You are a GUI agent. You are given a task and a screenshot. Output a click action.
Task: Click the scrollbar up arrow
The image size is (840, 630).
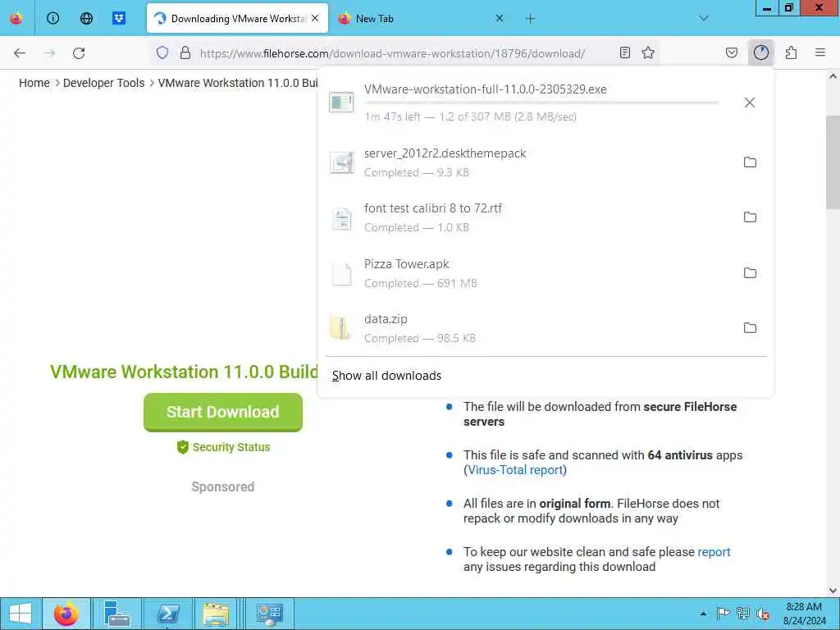[833, 76]
